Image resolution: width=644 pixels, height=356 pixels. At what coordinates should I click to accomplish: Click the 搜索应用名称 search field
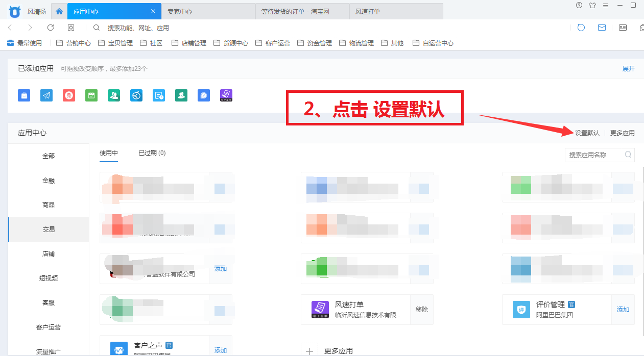click(595, 155)
